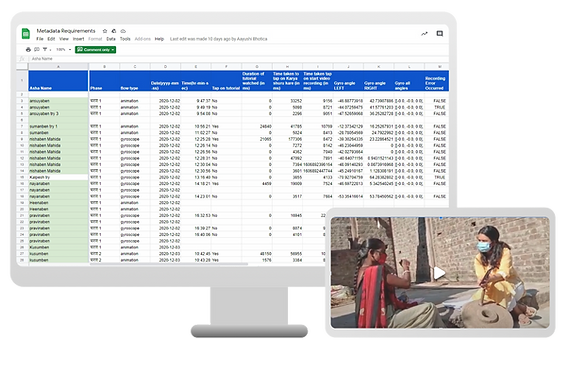Image resolution: width=569 pixels, height=373 pixels.
Task: Play the video of two women
Action: 439,273
